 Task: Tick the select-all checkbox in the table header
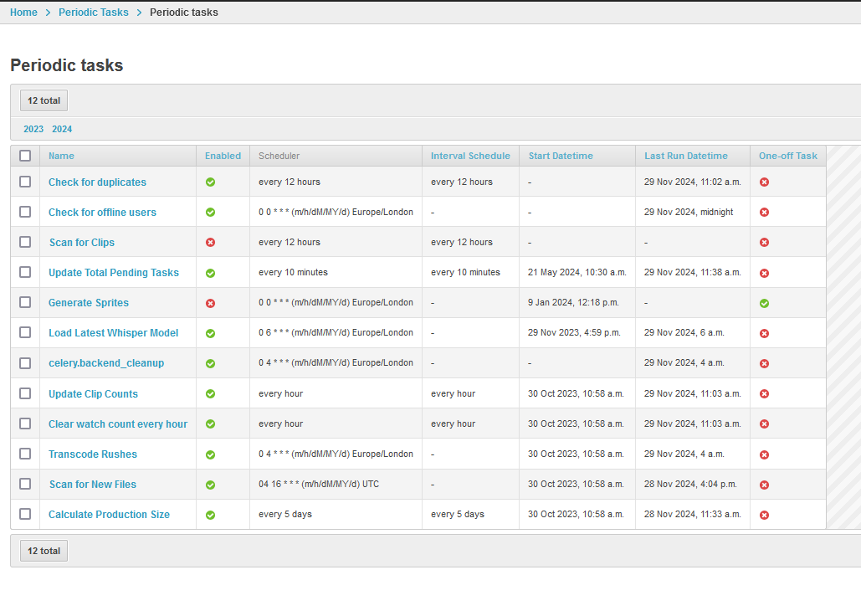click(x=25, y=156)
